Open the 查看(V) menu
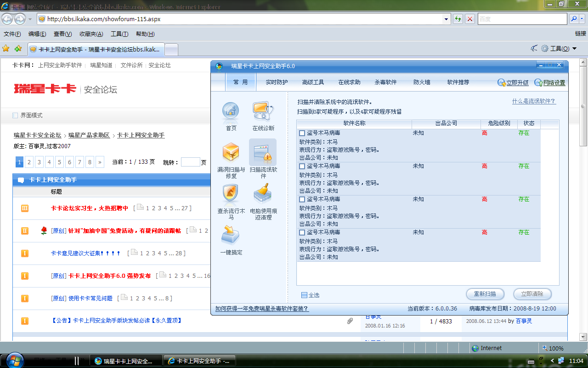This screenshot has width=588, height=368. tap(62, 34)
